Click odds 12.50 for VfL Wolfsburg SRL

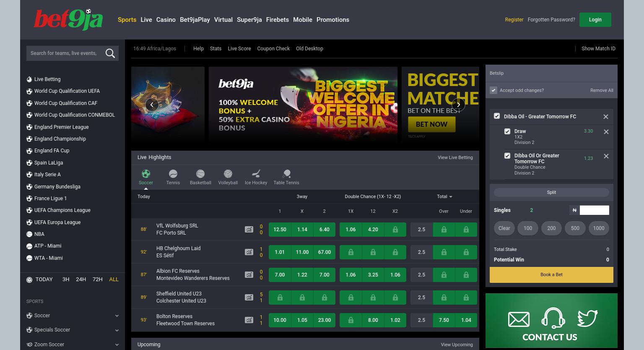280,230
